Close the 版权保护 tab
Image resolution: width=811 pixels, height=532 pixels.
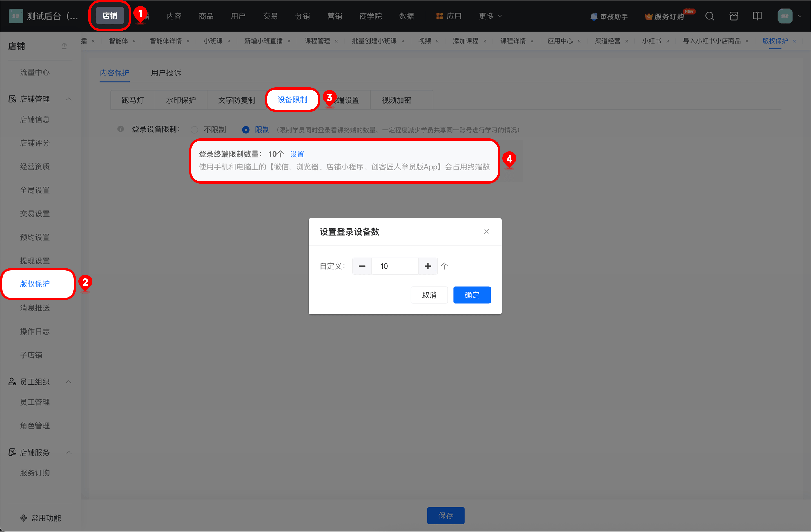click(x=794, y=41)
